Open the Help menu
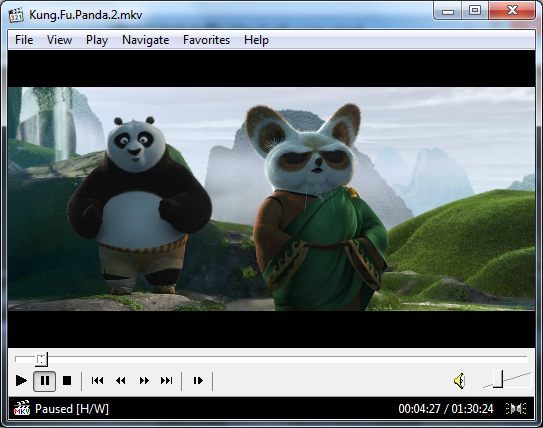Screen dimensions: 543x428 coord(256,40)
